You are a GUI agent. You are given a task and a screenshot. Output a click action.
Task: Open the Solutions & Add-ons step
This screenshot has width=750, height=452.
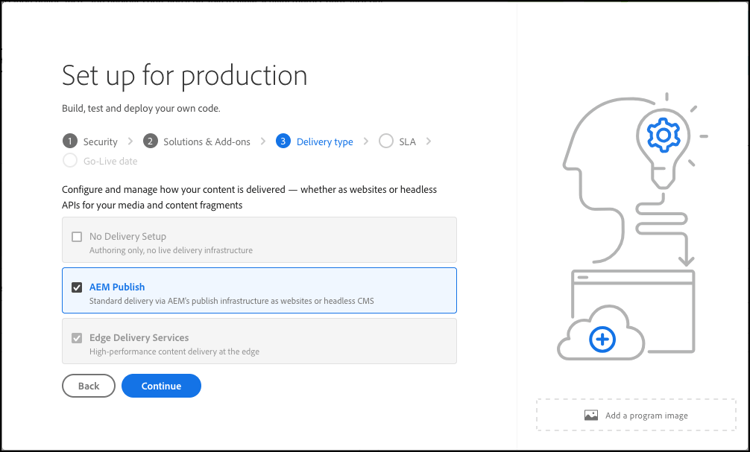point(206,142)
